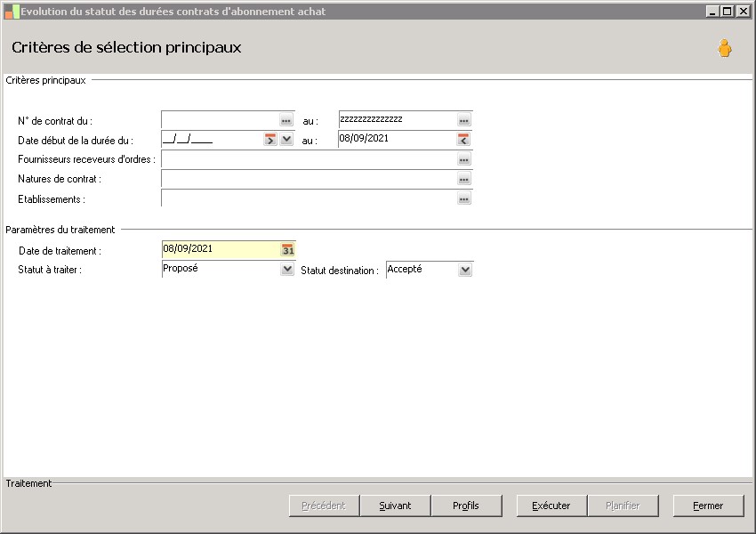Minimize the Evolution du statut window
Viewport: 756px width, 534px height.
click(712, 11)
